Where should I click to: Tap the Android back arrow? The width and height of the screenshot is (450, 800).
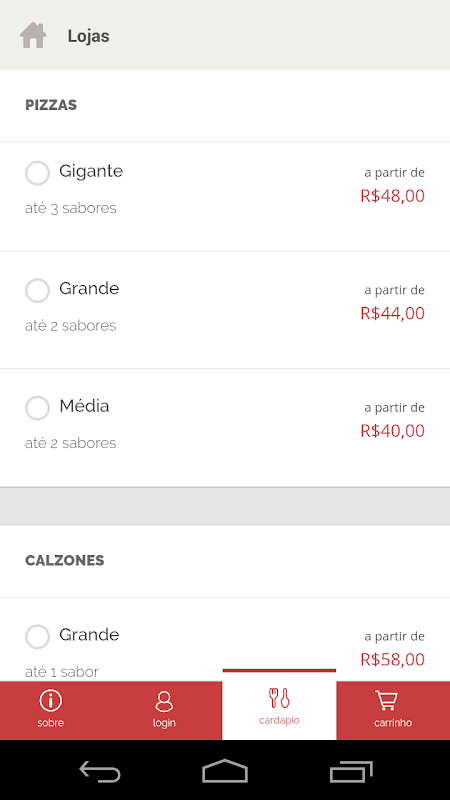pos(99,771)
